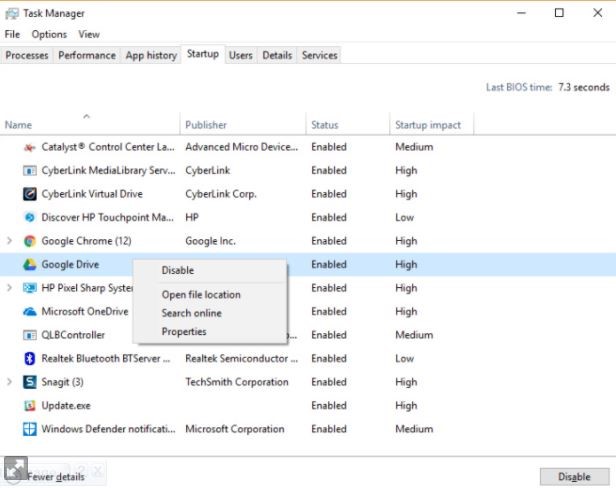616x488 pixels.
Task: Switch to the Users tab
Action: pyautogui.click(x=240, y=55)
